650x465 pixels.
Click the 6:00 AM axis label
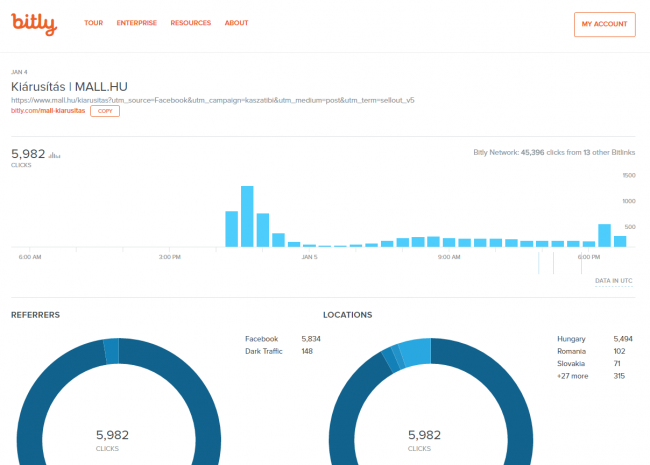click(30, 257)
